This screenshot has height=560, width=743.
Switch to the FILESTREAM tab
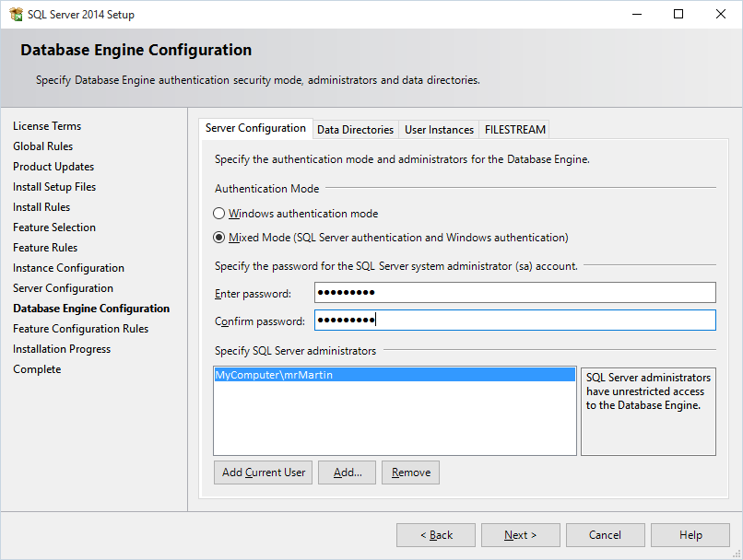click(514, 130)
